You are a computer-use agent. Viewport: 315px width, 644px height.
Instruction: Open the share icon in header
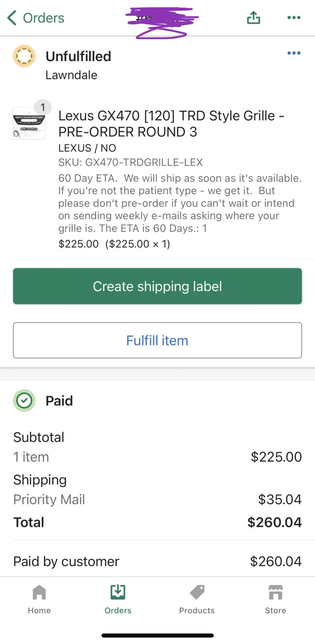(x=254, y=18)
